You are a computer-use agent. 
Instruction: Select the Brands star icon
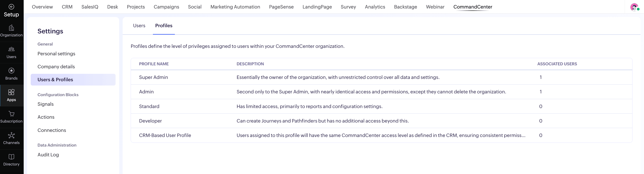pyautogui.click(x=11, y=71)
